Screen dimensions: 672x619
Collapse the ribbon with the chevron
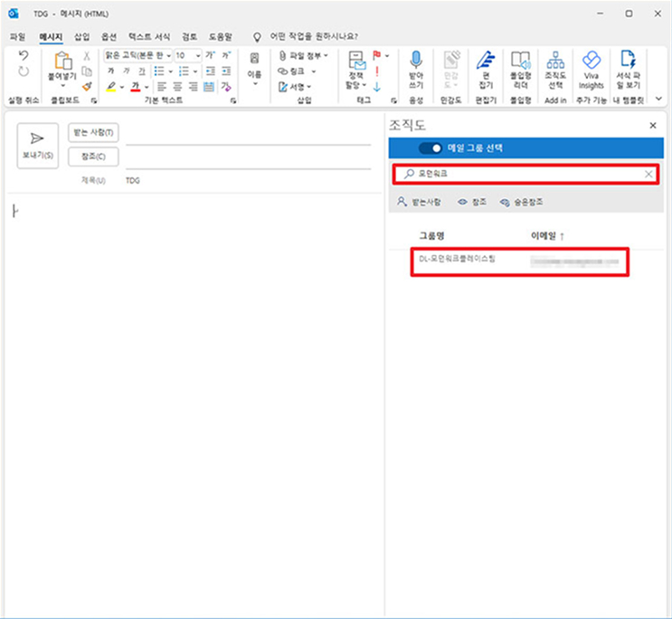point(658,99)
